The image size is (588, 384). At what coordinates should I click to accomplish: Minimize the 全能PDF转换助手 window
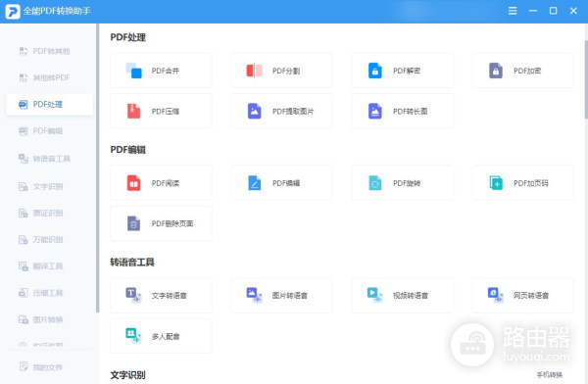[x=533, y=11]
